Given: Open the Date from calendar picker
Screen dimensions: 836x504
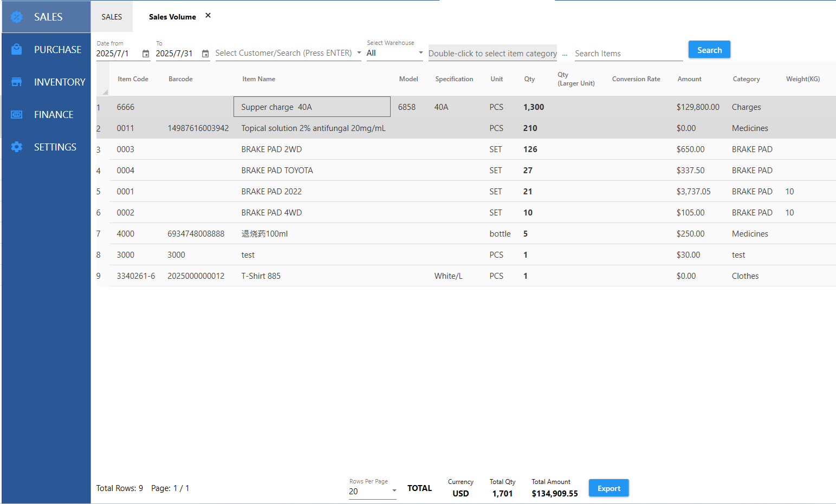Looking at the screenshot, I should pos(146,54).
